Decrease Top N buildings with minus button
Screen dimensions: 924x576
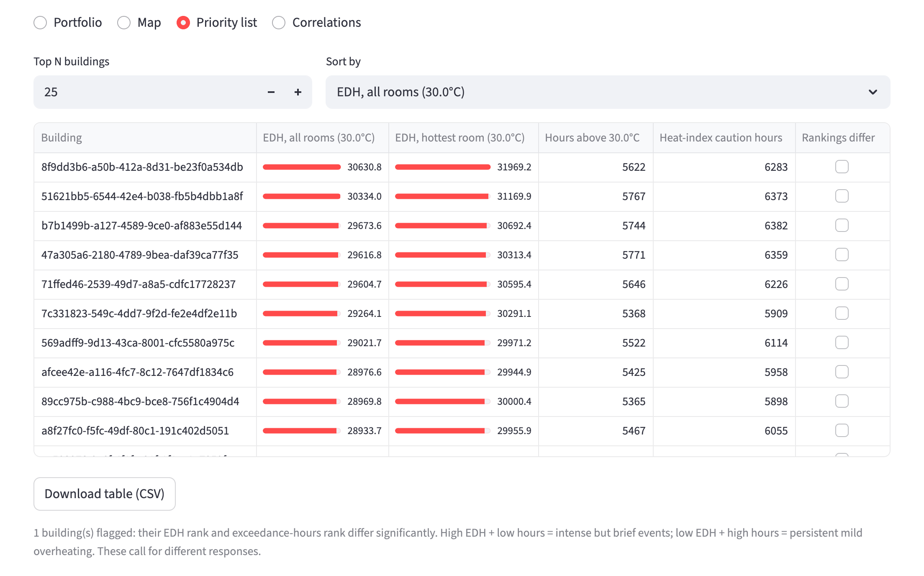(x=271, y=92)
